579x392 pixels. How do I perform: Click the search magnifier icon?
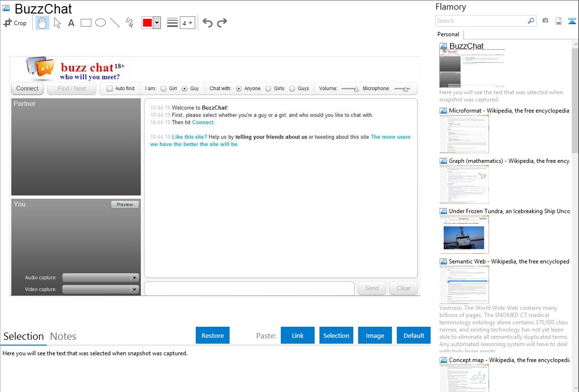(x=531, y=21)
